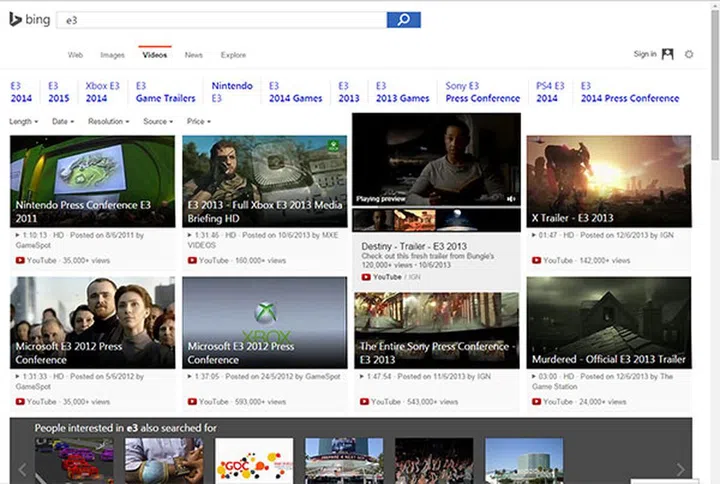Click the page vertical scrollbar thumb
The height and width of the screenshot is (484, 720).
(x=715, y=85)
